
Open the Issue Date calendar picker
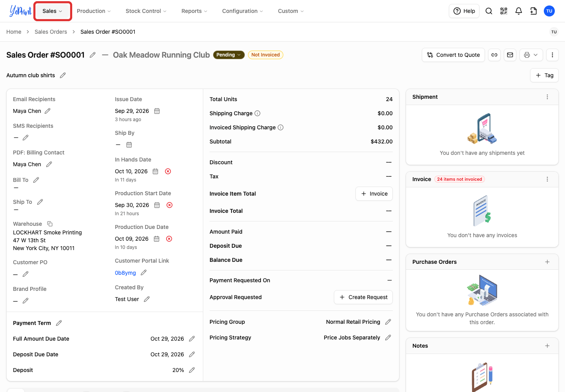(157, 111)
